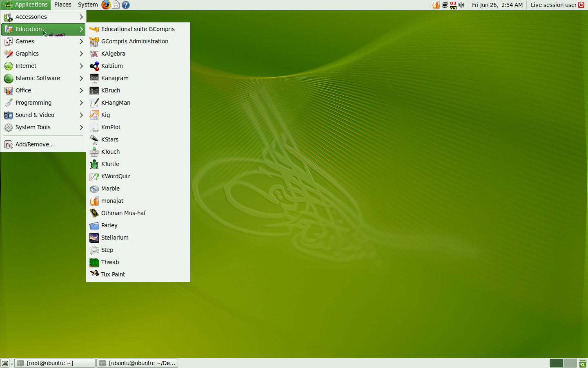Click the red power shutdown icon

coord(581,5)
